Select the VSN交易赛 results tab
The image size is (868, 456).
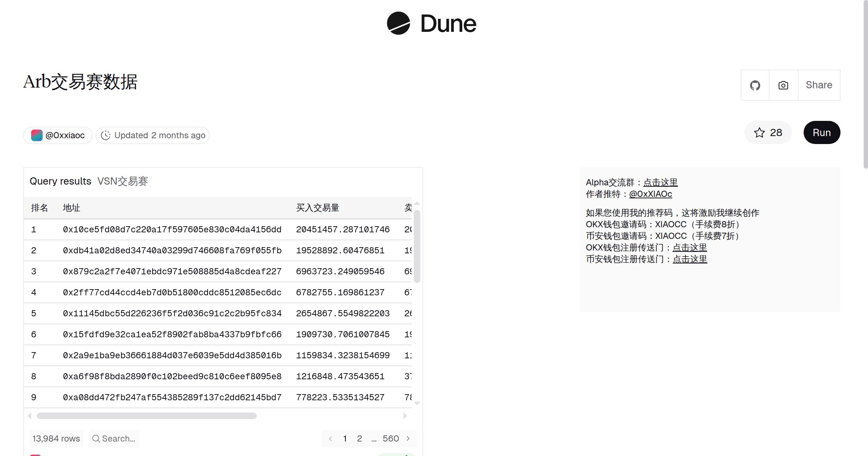coord(123,181)
